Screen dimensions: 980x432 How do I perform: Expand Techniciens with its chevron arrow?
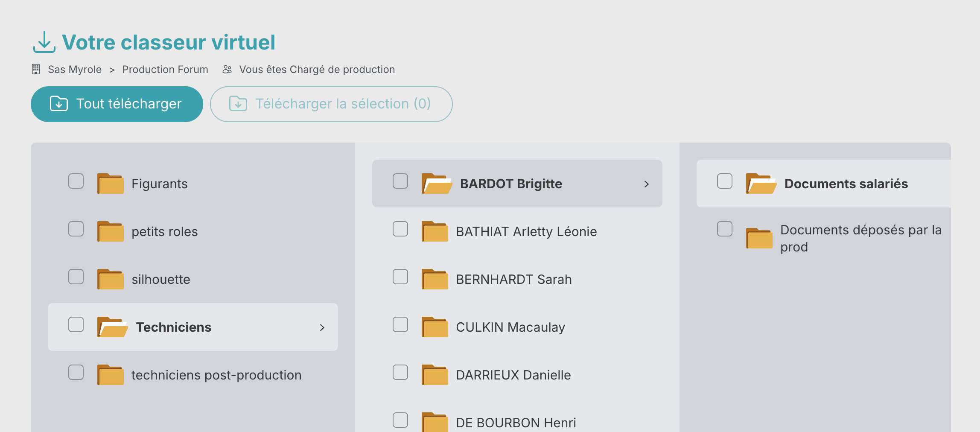322,327
